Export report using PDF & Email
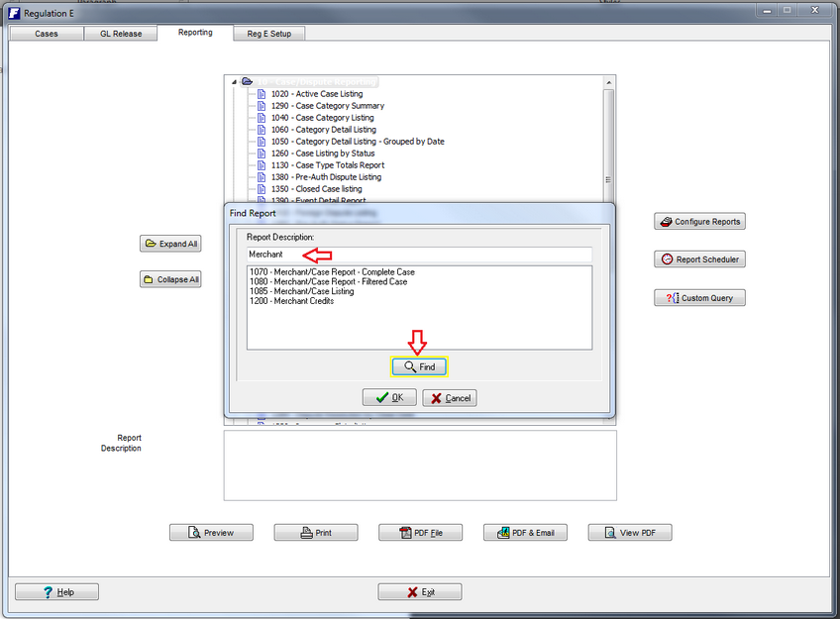Screen dimensions: 840x619 pyautogui.click(x=525, y=533)
